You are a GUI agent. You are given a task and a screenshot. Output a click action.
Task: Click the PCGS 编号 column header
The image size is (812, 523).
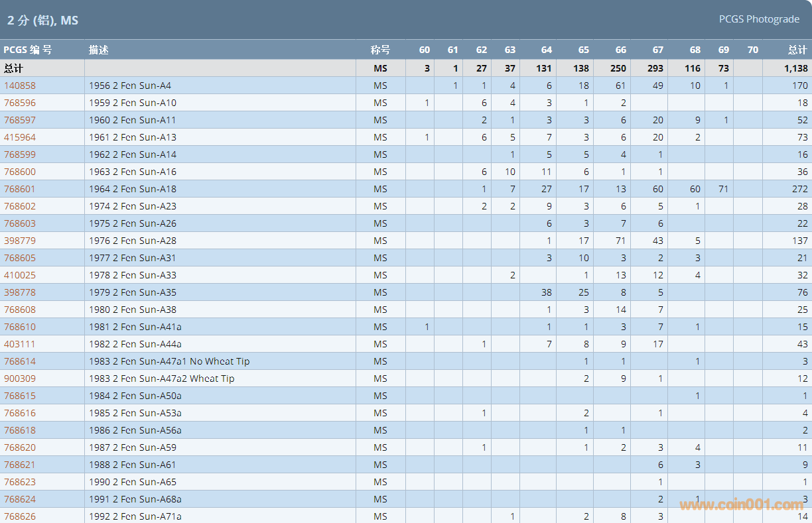coord(27,50)
